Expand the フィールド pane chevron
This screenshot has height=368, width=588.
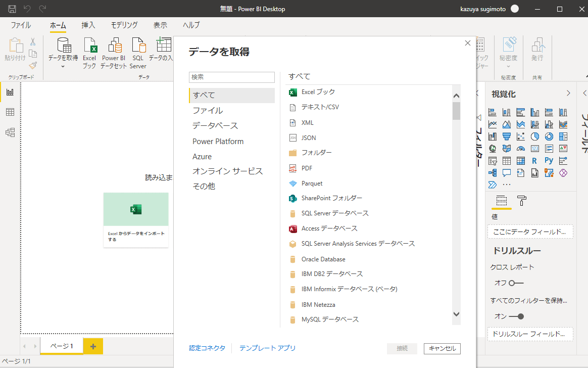[584, 93]
